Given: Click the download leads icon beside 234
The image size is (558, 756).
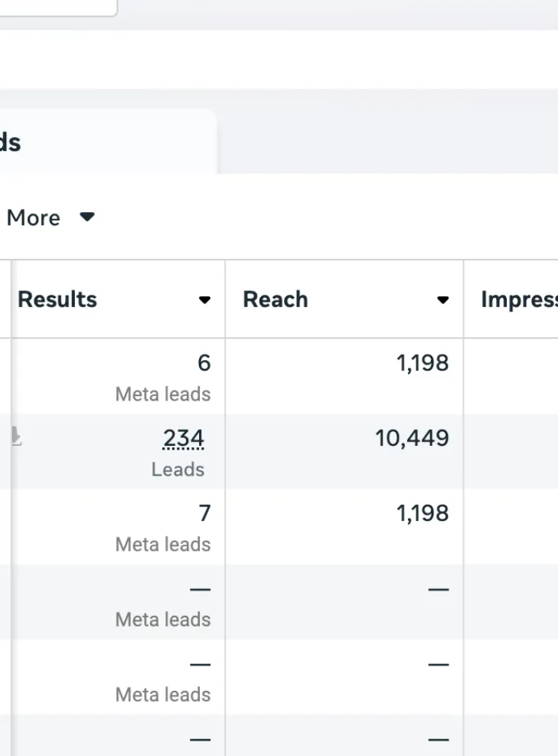Looking at the screenshot, I should click(15, 437).
